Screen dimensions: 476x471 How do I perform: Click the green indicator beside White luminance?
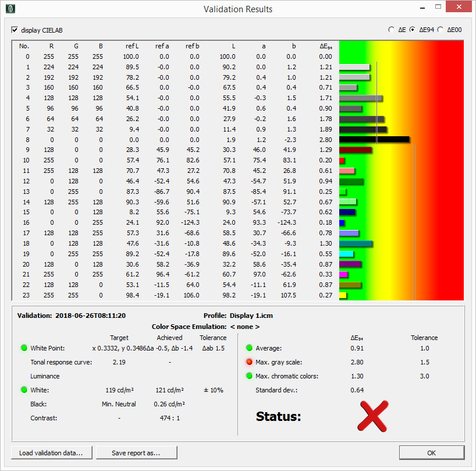pyautogui.click(x=24, y=390)
